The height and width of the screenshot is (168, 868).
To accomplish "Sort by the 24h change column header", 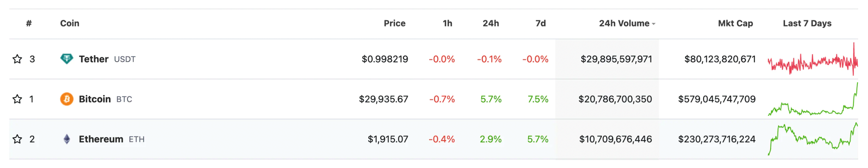I will pos(491,23).
